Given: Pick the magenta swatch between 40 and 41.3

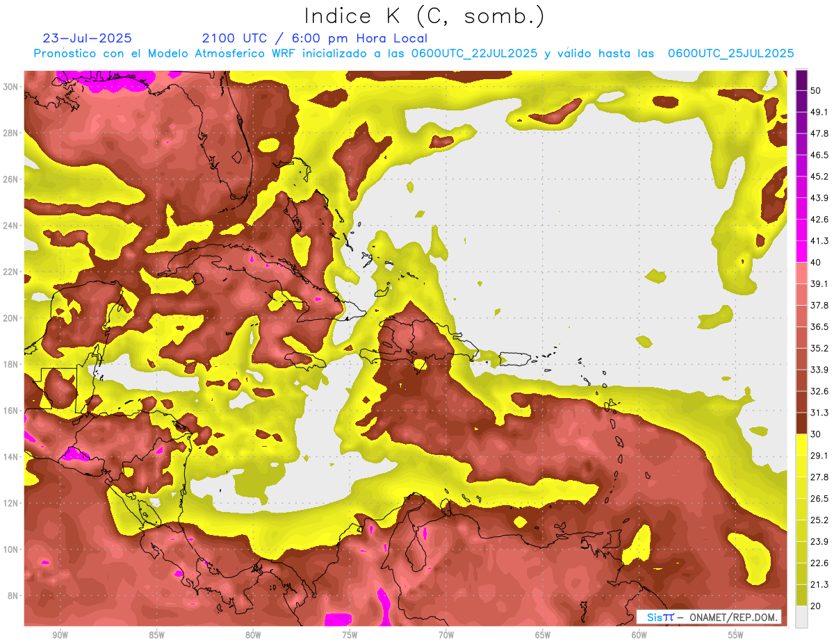Looking at the screenshot, I should pyautogui.click(x=801, y=251).
